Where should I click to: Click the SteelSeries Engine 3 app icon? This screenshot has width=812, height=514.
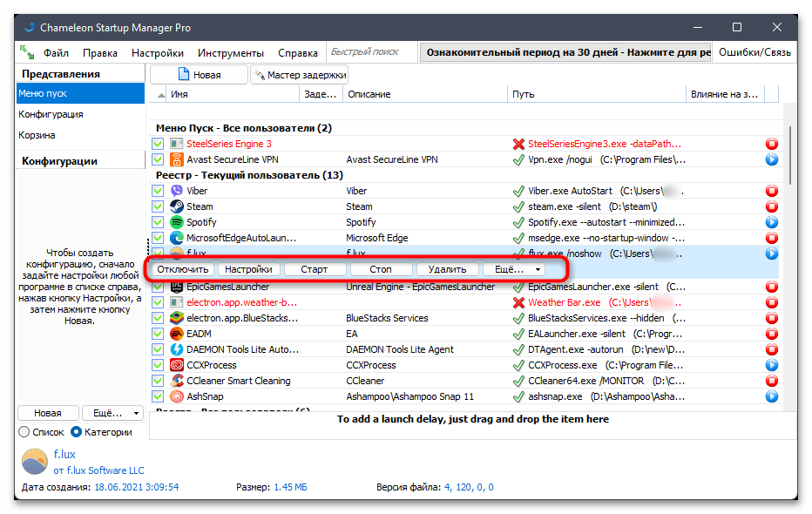click(x=177, y=144)
